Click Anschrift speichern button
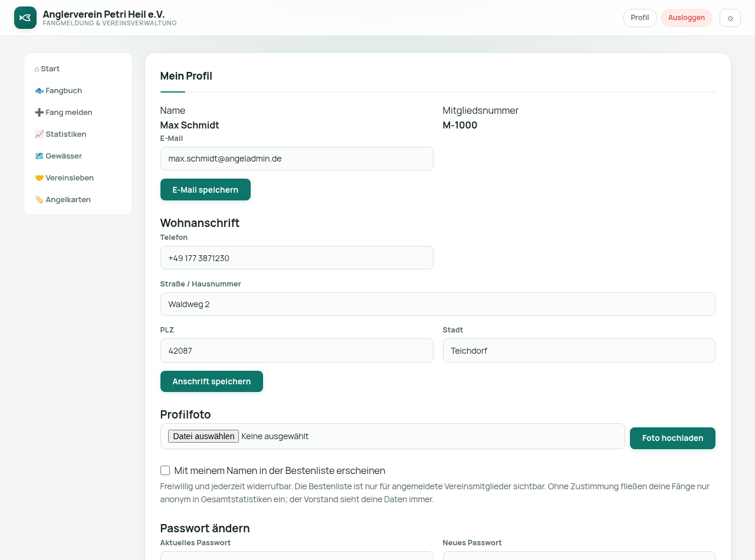This screenshot has height=560, width=755. pyautogui.click(x=212, y=381)
